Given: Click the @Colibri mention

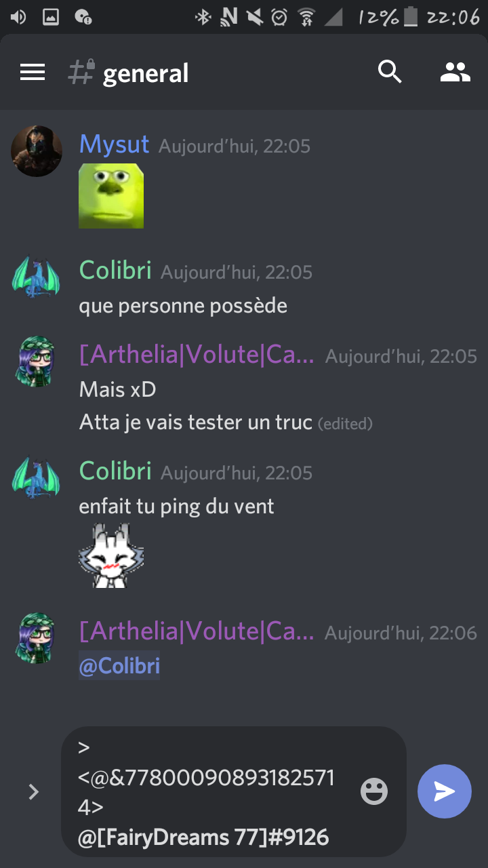Looking at the screenshot, I should [119, 666].
